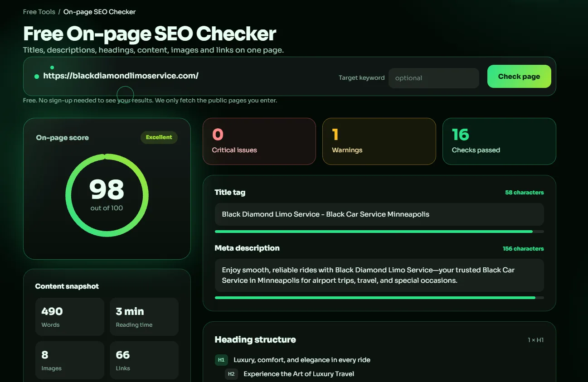
Task: Click the On-page score label
Action: (x=63, y=138)
